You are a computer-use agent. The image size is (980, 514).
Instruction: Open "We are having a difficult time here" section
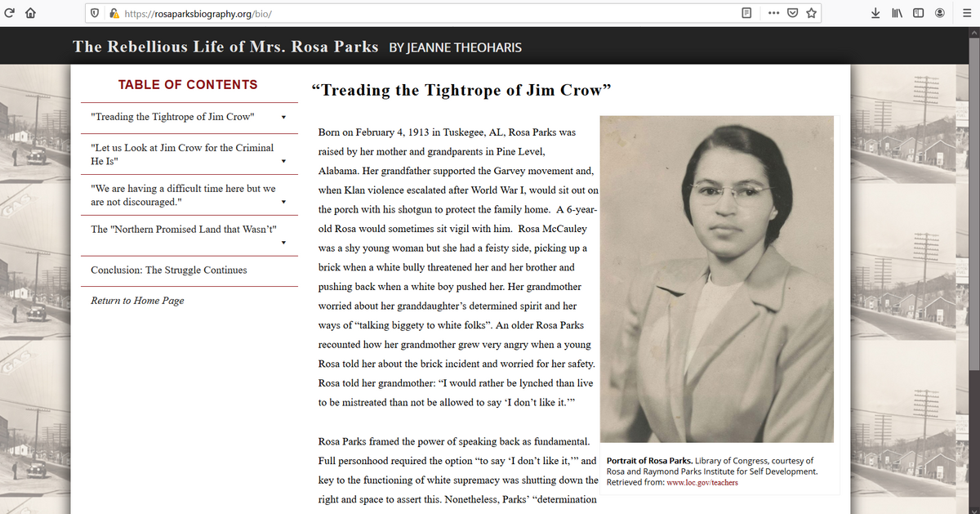coord(183,195)
